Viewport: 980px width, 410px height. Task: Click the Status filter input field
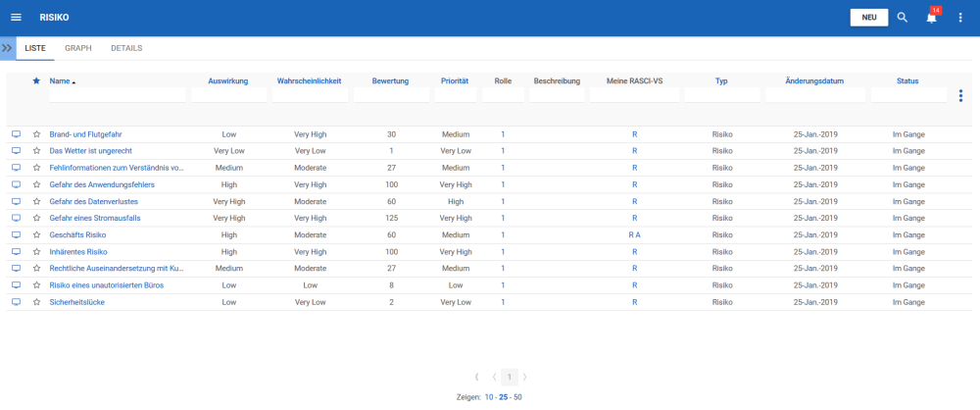pos(908,95)
